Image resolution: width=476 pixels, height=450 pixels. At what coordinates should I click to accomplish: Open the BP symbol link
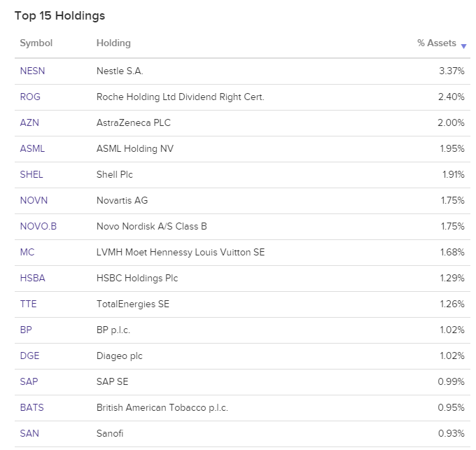click(26, 330)
